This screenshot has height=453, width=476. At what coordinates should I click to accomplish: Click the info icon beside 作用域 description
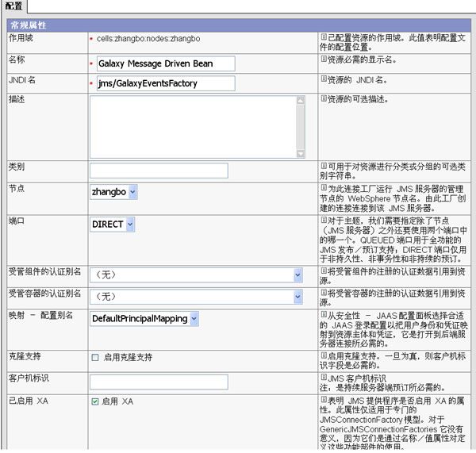pos(324,37)
